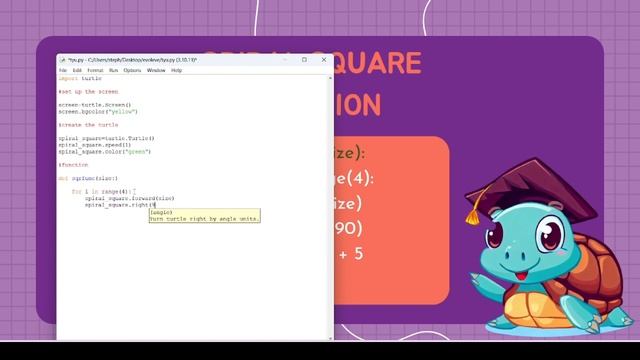
Task: Minimize the IDLE editor window
Action: (x=285, y=60)
